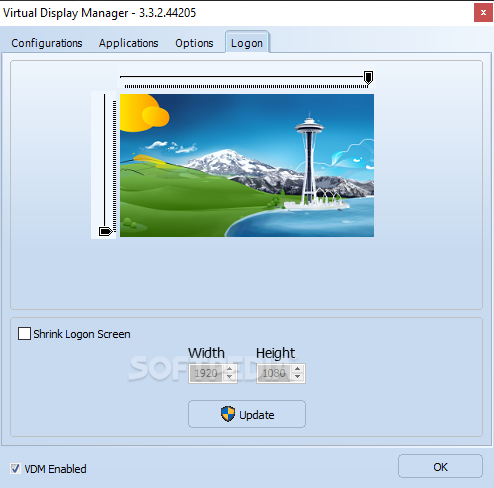Click the horizontal slider thumb above preview
The image size is (494, 488).
pos(368,78)
